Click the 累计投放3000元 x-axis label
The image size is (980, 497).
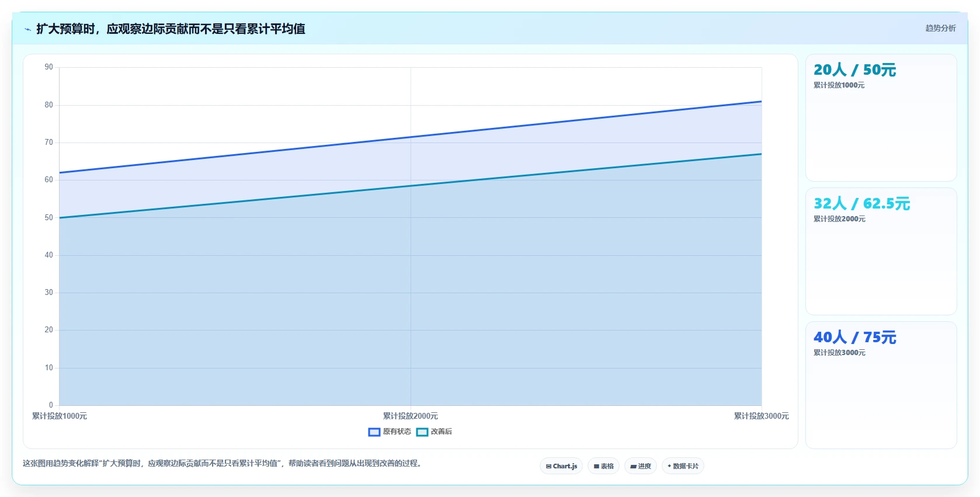[x=761, y=416]
